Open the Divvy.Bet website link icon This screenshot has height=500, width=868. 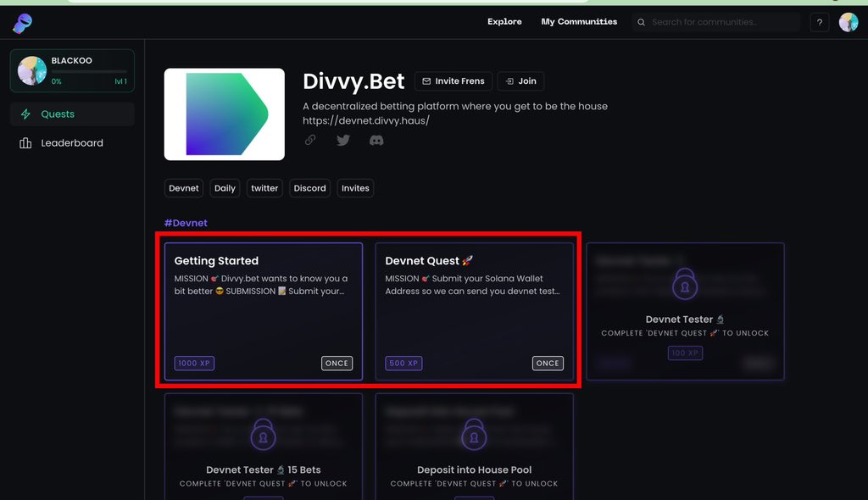(x=310, y=140)
